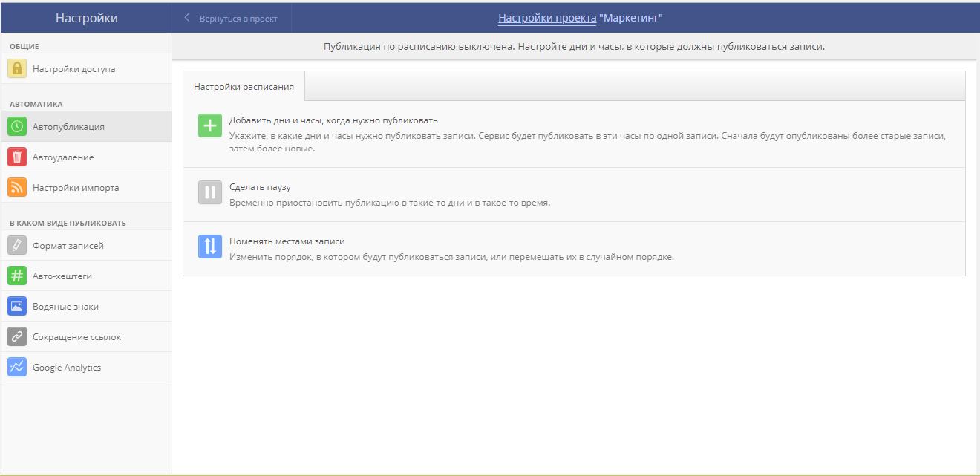Open watermarks via the image icon
The image size is (980, 476).
tap(15, 306)
